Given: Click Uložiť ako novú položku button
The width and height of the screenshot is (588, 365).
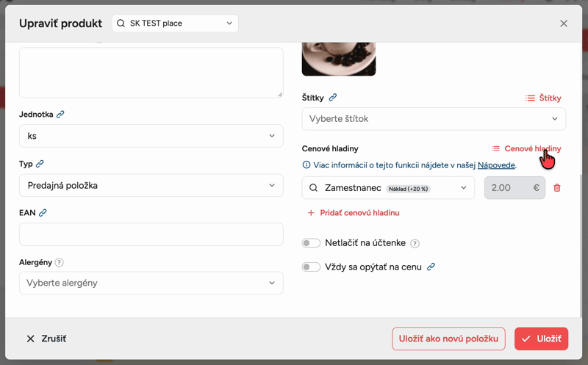Looking at the screenshot, I should pyautogui.click(x=448, y=339).
